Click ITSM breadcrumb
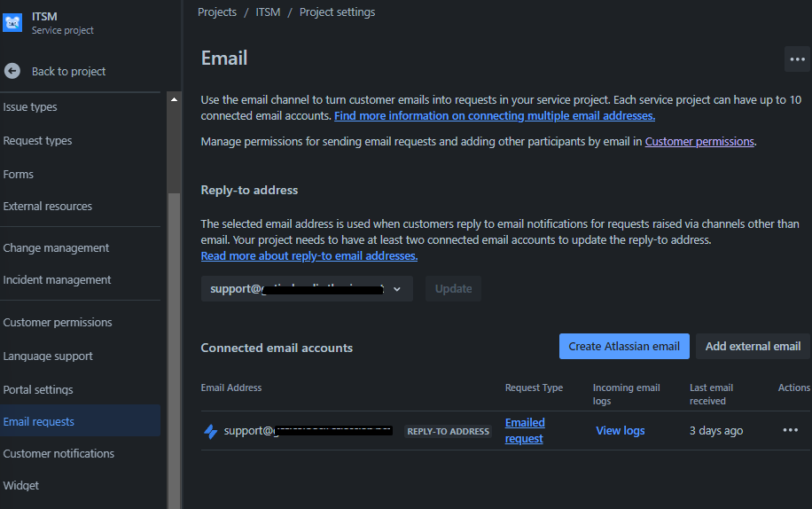Image resolution: width=812 pixels, height=509 pixels. [268, 12]
